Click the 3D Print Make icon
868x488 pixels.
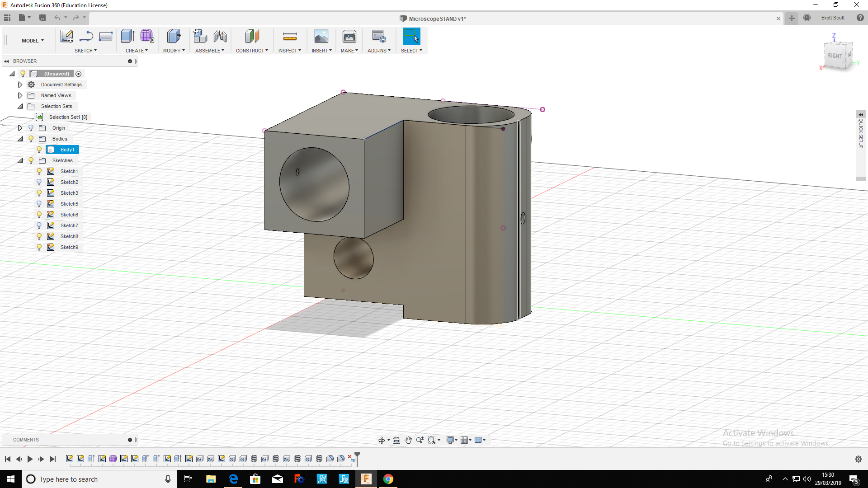point(349,36)
